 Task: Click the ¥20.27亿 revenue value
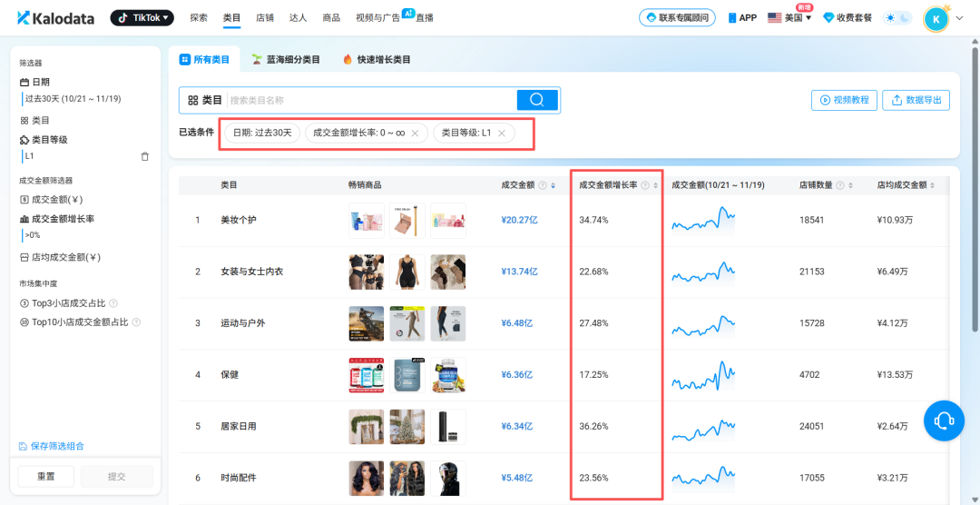519,221
